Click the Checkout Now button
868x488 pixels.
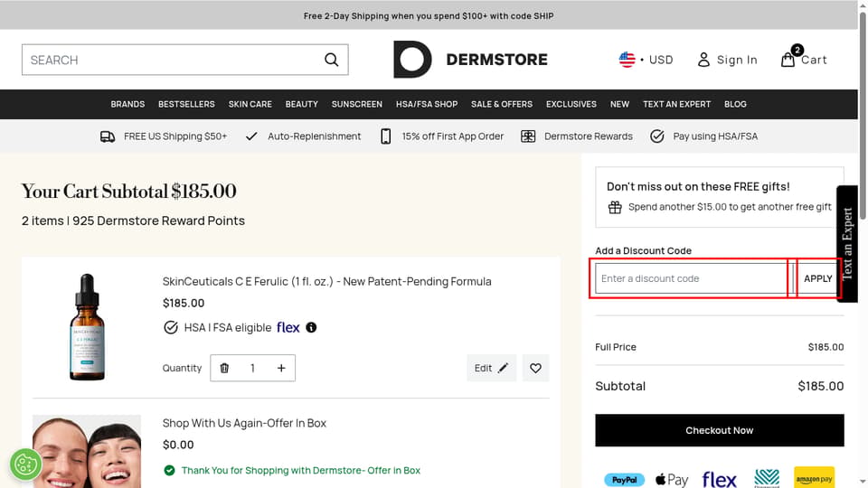(x=719, y=430)
